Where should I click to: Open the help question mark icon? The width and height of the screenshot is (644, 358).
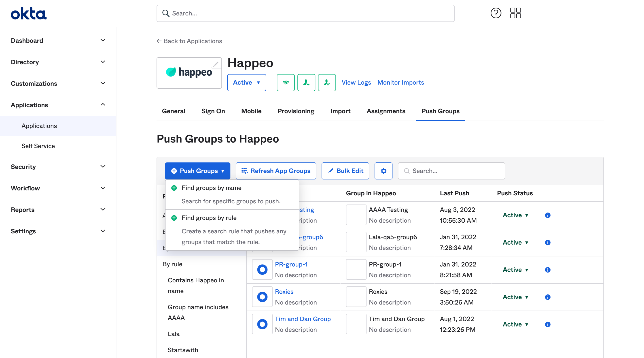click(496, 13)
